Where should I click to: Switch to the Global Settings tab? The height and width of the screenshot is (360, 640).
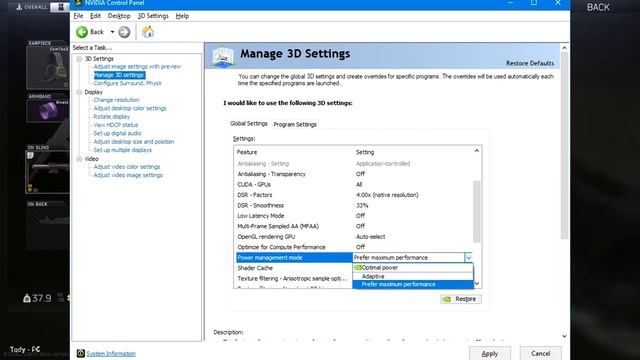coord(249,123)
